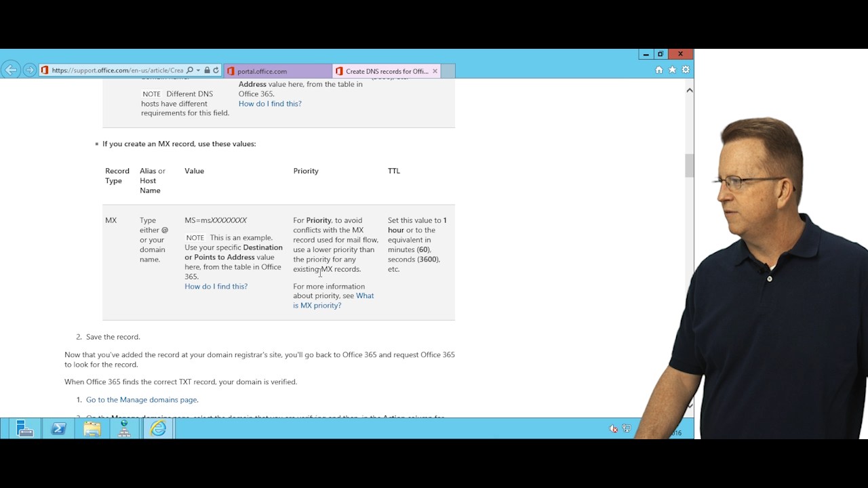Open Favorites using the star icon
The image size is (868, 488).
point(673,70)
